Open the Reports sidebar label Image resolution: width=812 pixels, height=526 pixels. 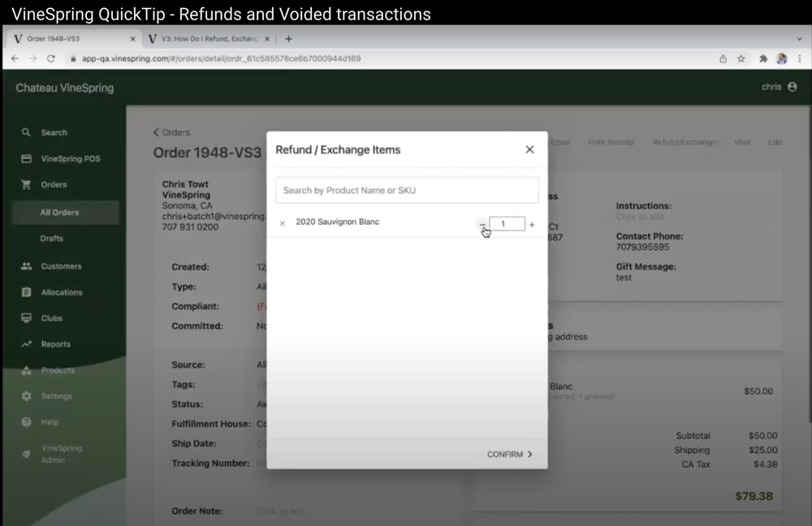click(x=55, y=343)
